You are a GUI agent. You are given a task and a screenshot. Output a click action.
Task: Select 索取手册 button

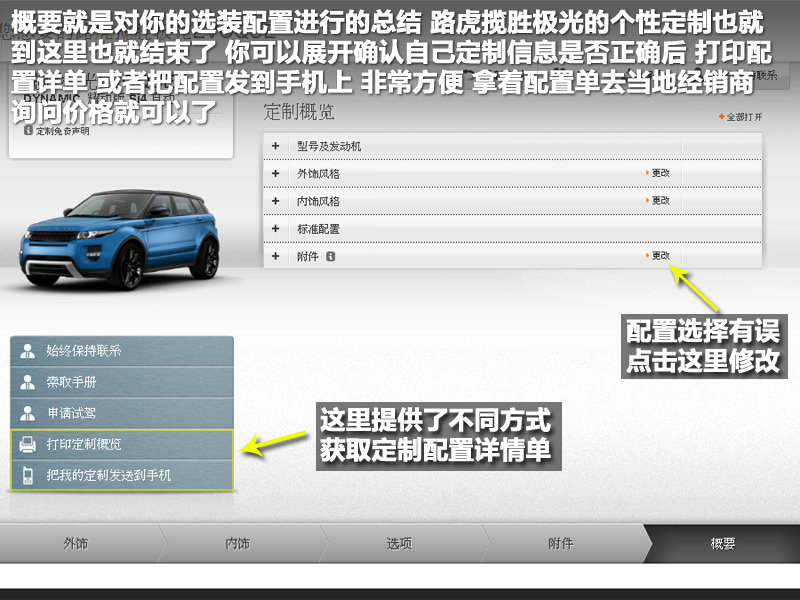[122, 382]
